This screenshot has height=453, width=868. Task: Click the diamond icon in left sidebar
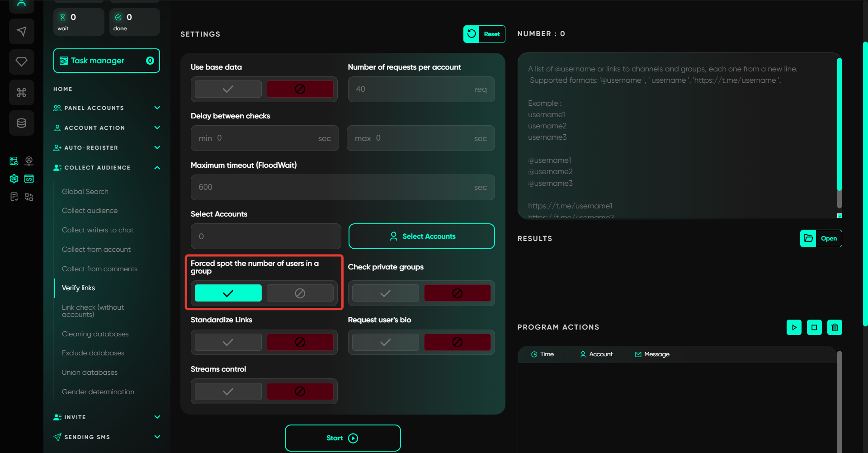(x=21, y=61)
